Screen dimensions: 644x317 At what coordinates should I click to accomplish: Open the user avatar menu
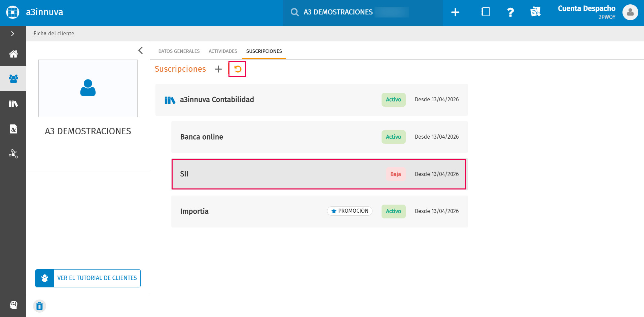[630, 12]
